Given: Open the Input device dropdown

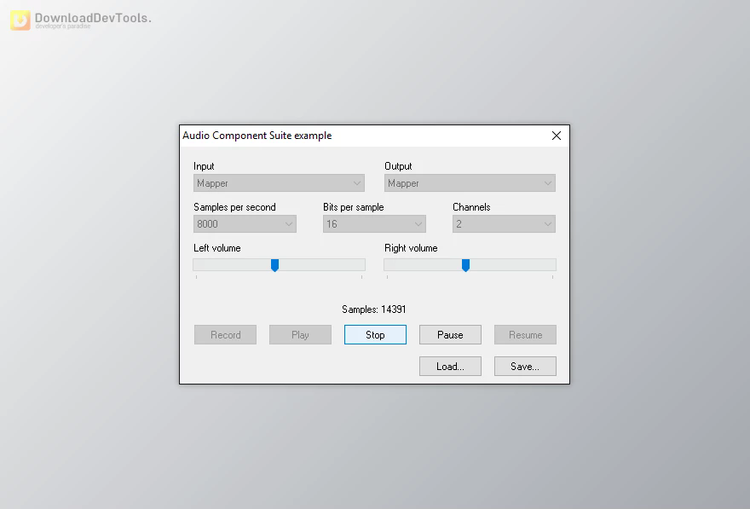Looking at the screenshot, I should click(x=279, y=183).
